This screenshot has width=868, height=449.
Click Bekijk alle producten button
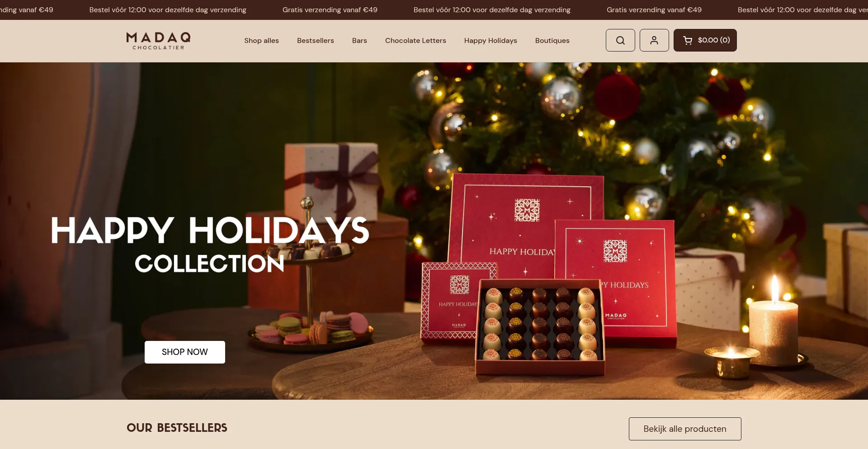pos(685,429)
